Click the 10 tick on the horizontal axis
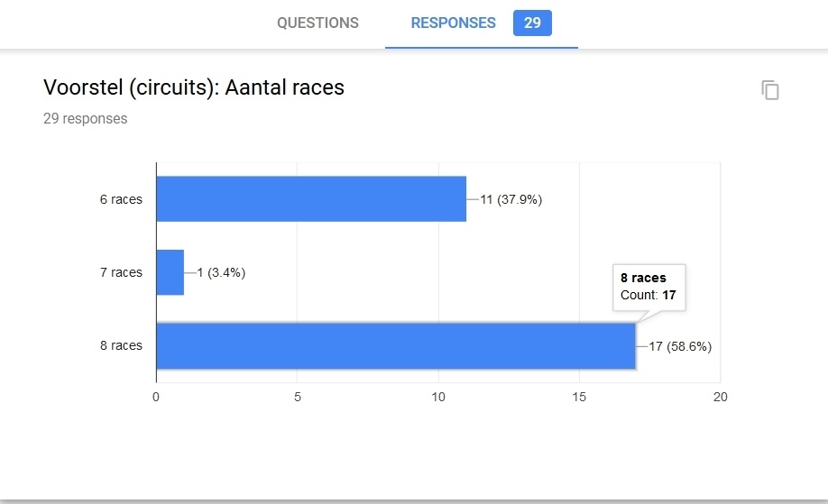The image size is (828, 504). [438, 397]
